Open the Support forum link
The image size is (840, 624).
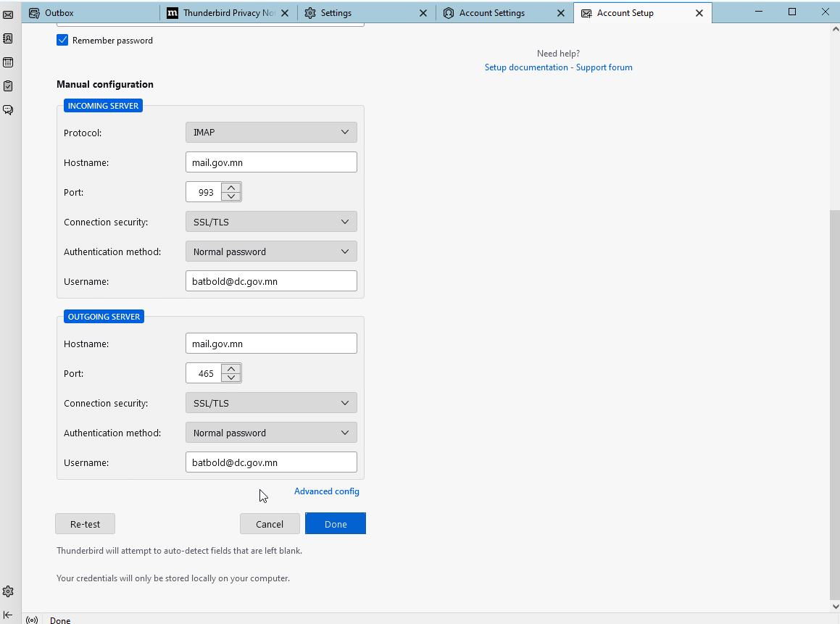604,67
